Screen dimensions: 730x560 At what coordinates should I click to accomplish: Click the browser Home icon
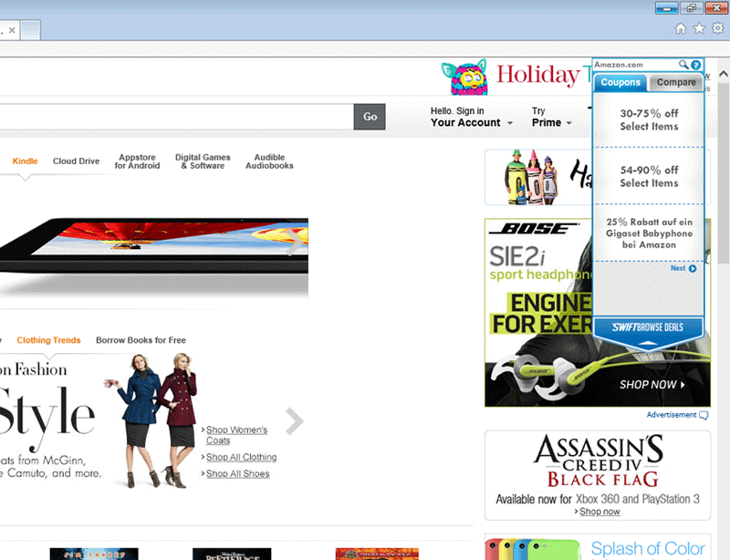[681, 29]
